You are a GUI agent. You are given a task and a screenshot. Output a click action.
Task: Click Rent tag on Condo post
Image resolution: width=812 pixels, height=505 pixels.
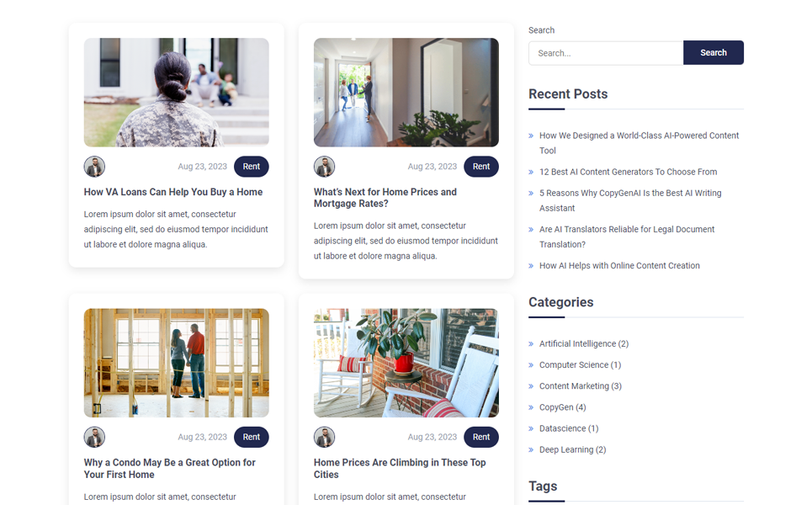point(251,437)
